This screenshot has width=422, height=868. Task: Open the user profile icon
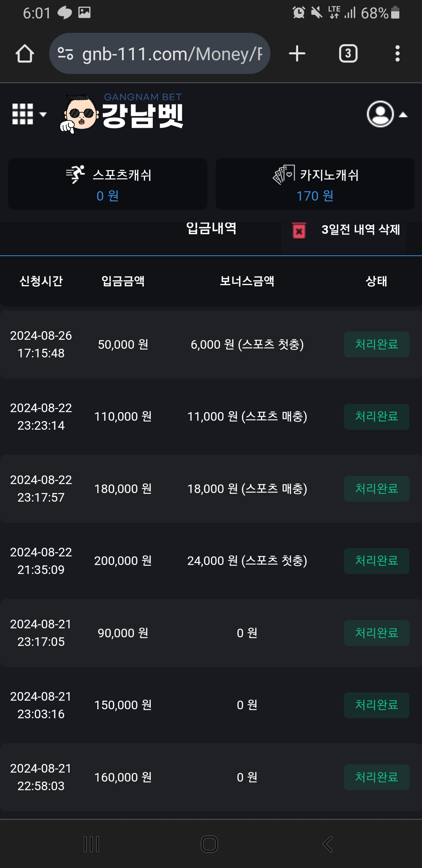coord(380,114)
